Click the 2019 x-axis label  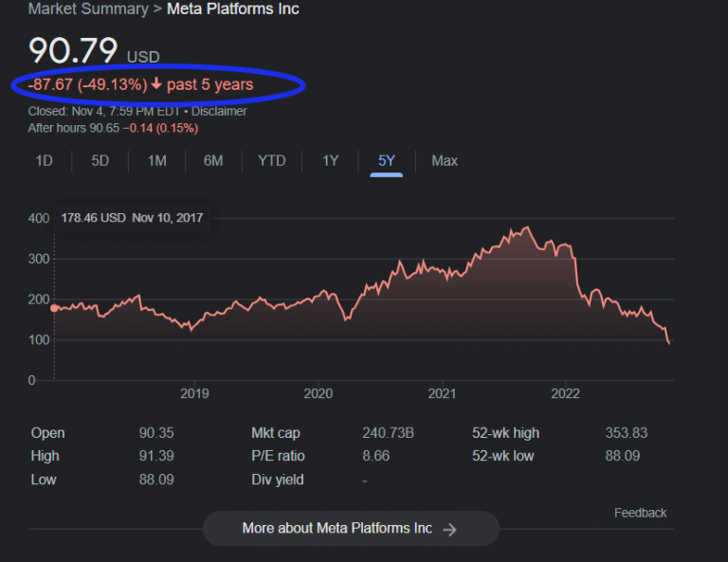coord(194,393)
